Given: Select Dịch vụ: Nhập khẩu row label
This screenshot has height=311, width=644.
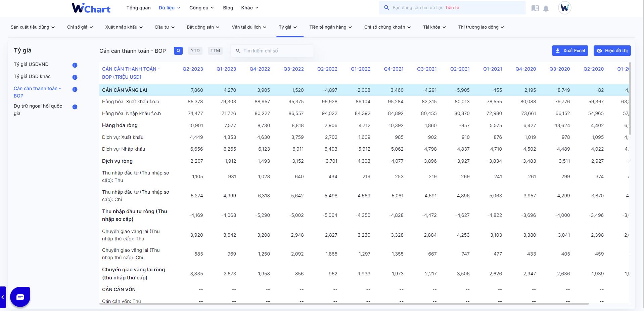Looking at the screenshot, I should point(124,149).
